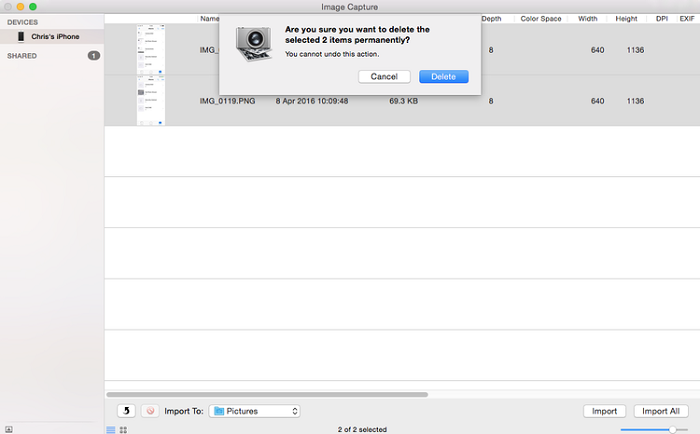Click the Import All button
700x434 pixels.
point(661,411)
